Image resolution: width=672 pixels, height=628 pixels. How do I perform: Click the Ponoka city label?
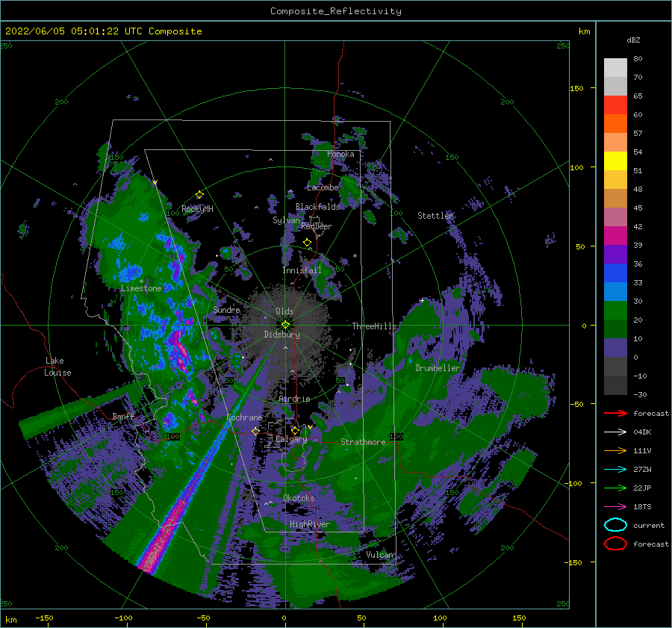(x=340, y=154)
